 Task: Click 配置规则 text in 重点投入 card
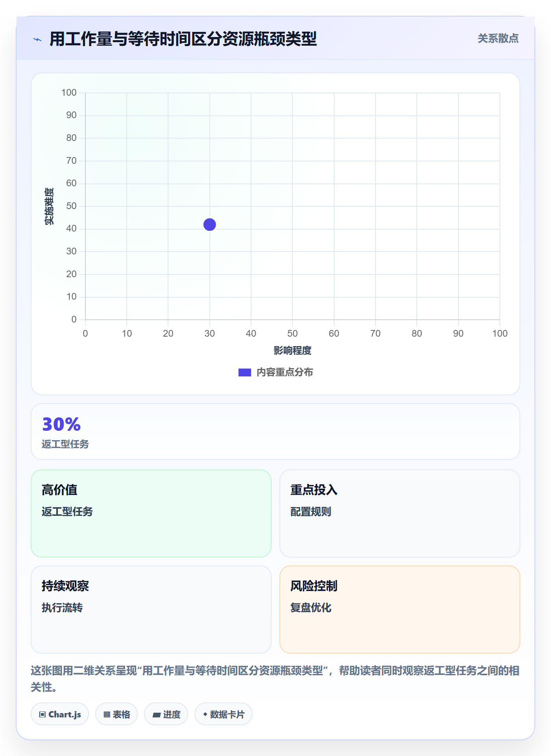pos(311,511)
